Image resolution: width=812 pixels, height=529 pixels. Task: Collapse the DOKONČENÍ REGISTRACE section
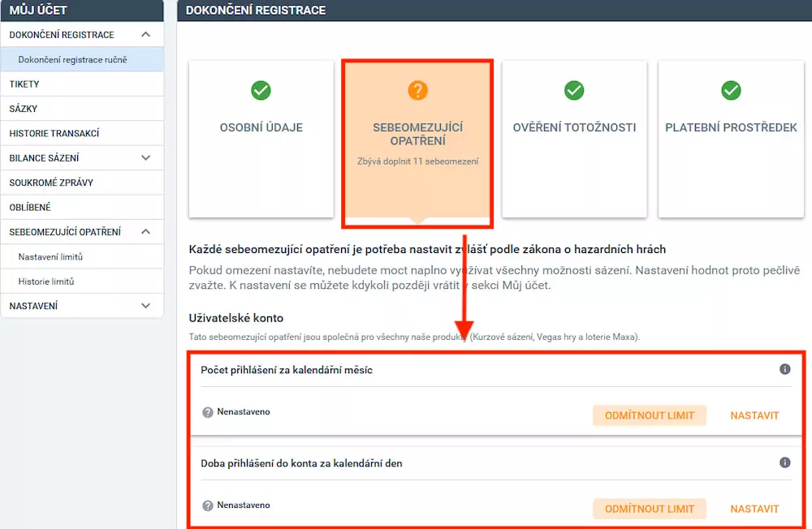point(146,34)
